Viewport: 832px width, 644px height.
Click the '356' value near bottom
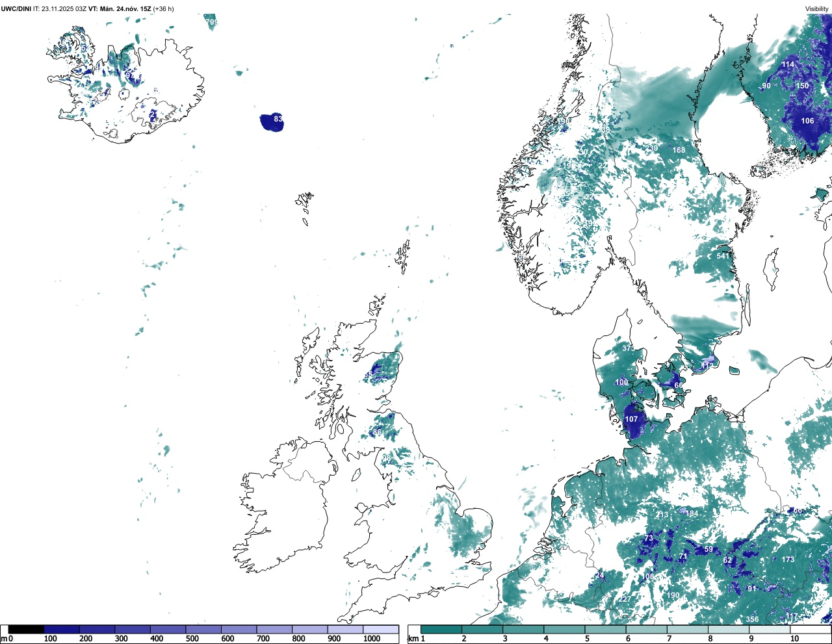point(752,619)
